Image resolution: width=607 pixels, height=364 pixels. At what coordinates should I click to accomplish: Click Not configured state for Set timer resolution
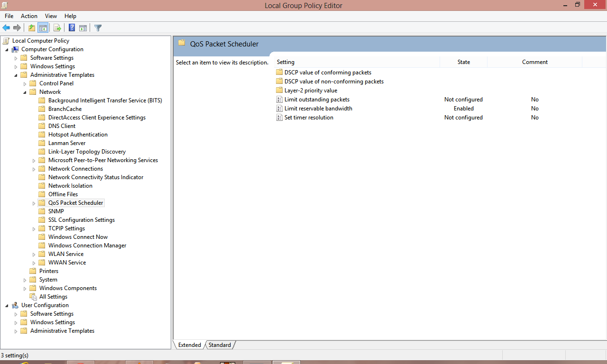[463, 118]
